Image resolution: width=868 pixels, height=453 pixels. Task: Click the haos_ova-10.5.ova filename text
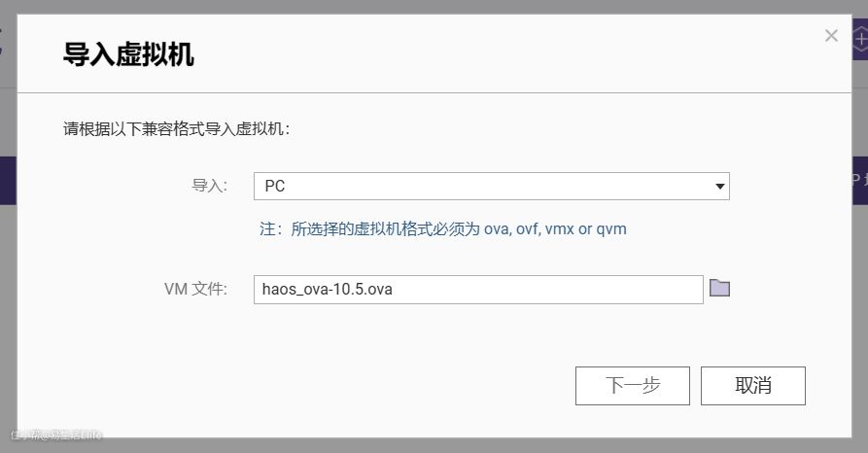[x=328, y=289]
